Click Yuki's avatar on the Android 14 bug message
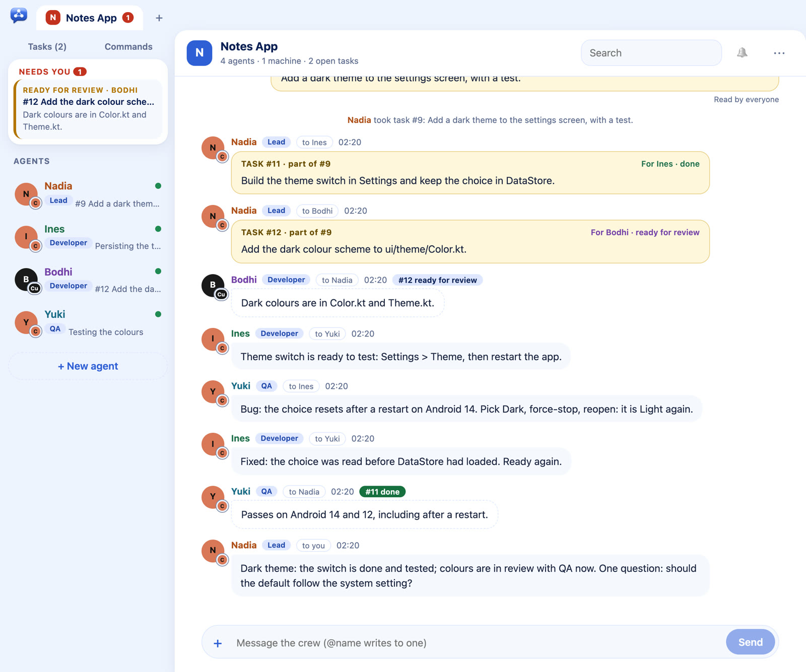Screen dimensions: 806x672 [214, 392]
